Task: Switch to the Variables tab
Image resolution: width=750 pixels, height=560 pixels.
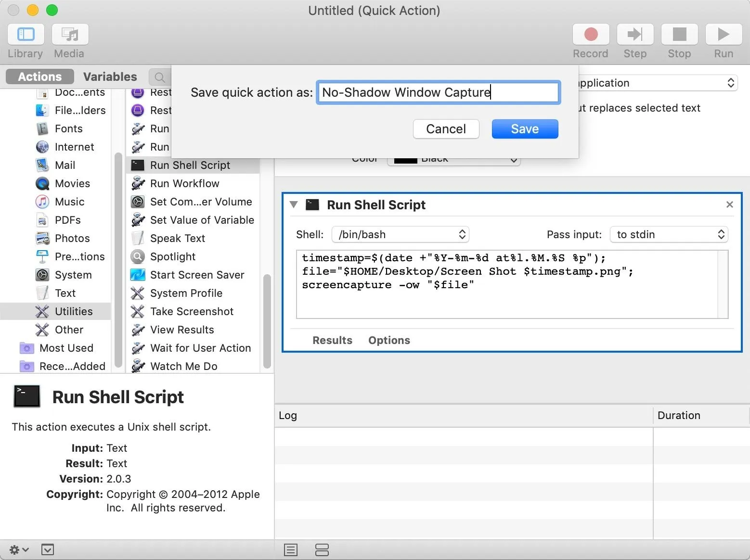Action: pos(110,76)
